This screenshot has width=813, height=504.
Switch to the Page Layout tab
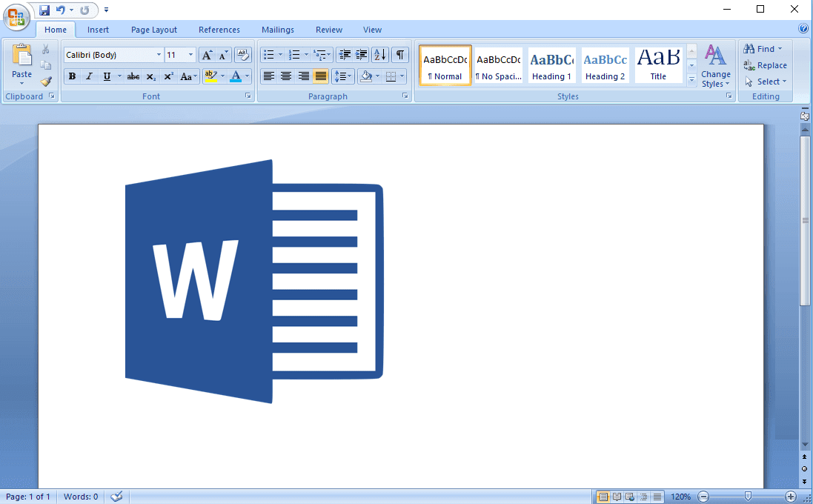[x=154, y=30]
